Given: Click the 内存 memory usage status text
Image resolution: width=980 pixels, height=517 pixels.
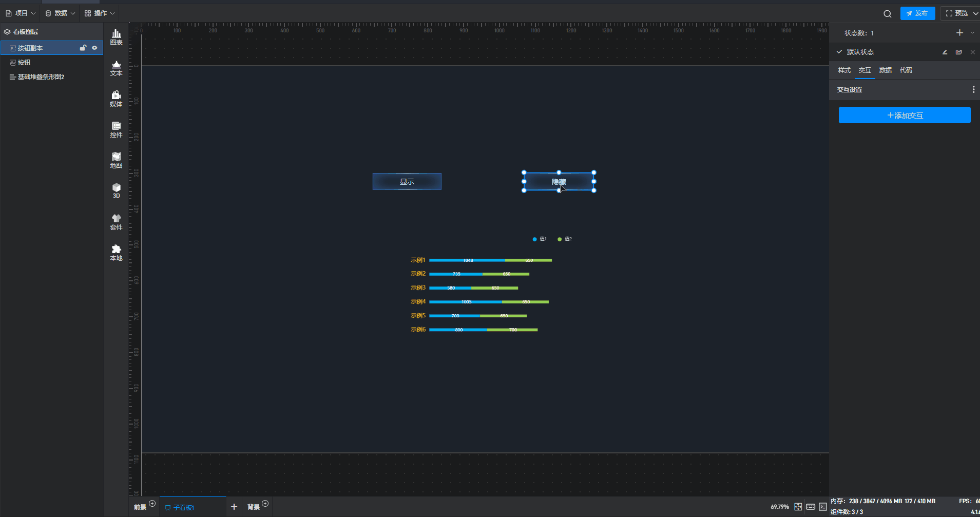Looking at the screenshot, I should [883, 501].
